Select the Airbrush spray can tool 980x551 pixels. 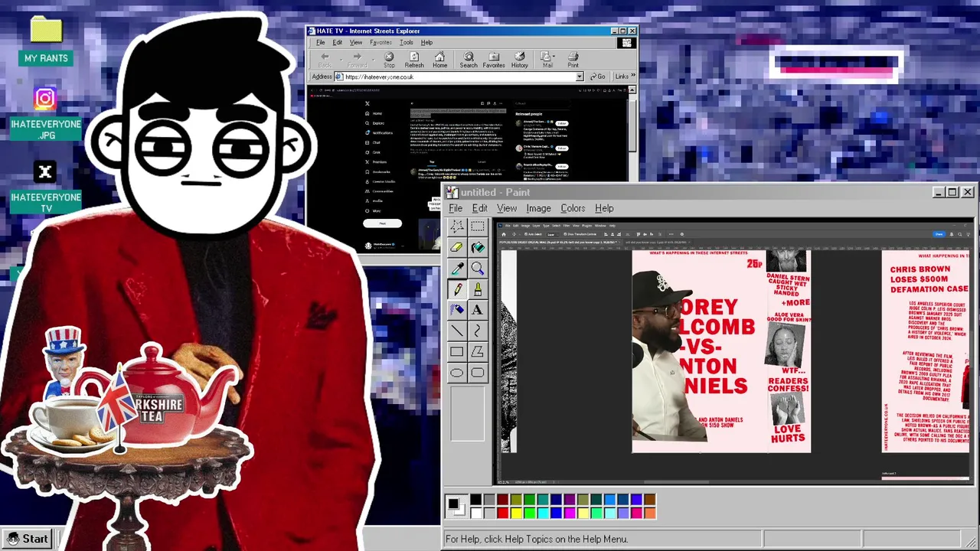point(457,309)
